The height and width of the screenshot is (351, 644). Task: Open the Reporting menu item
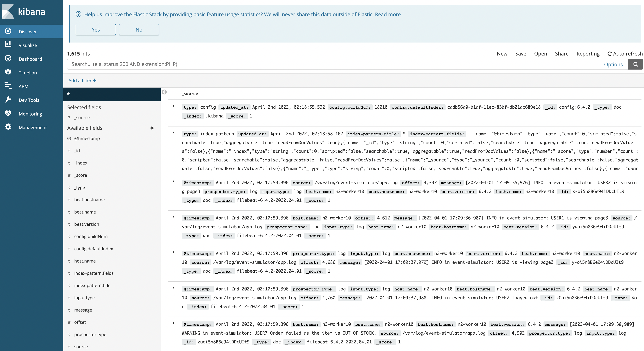[x=588, y=54]
